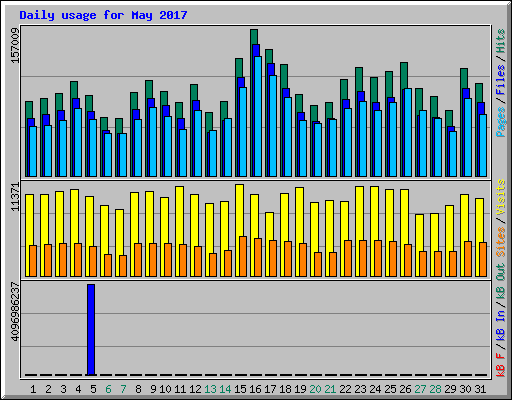The width and height of the screenshot is (512, 400).
Task: Click green weekend day label 27
Action: coord(420,389)
